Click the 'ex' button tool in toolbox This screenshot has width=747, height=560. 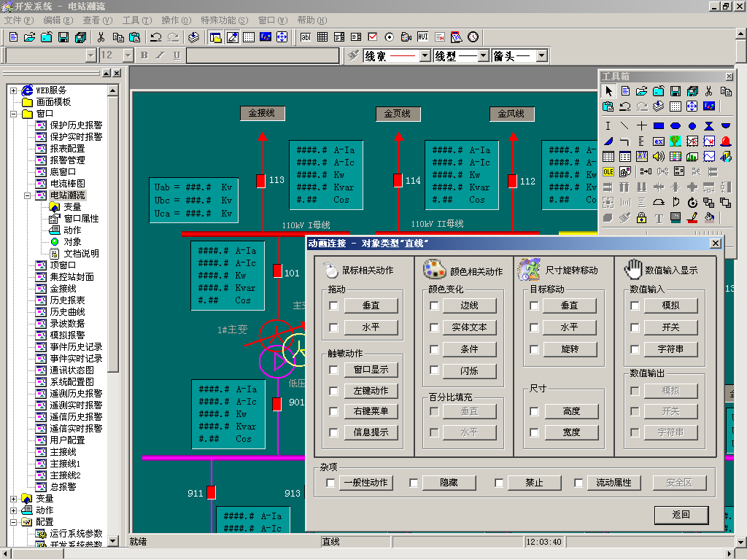click(x=659, y=141)
